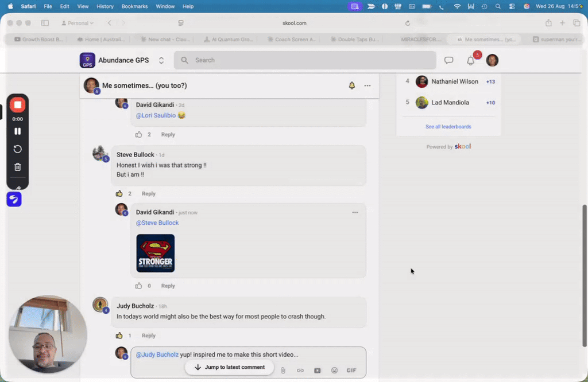Reply to Judy Bucholz's comment

(149, 336)
